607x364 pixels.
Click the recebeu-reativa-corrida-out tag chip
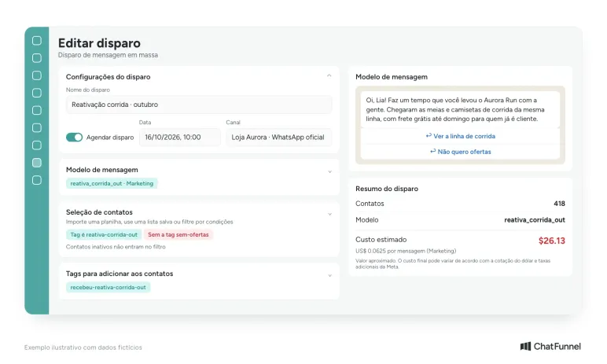click(108, 287)
